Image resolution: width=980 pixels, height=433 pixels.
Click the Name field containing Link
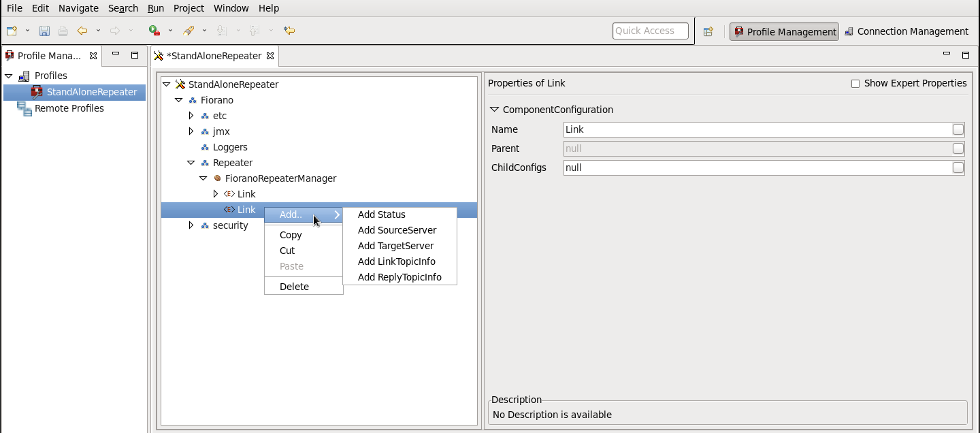pyautogui.click(x=757, y=129)
